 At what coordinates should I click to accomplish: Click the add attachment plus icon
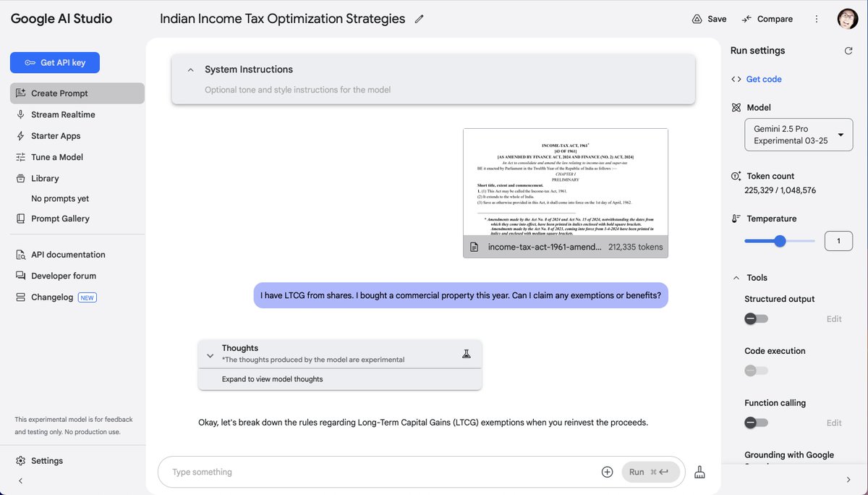(x=607, y=472)
